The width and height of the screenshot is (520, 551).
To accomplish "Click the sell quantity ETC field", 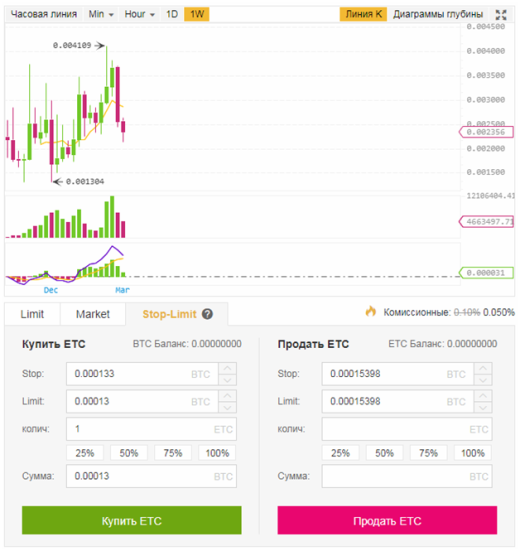I will [407, 429].
